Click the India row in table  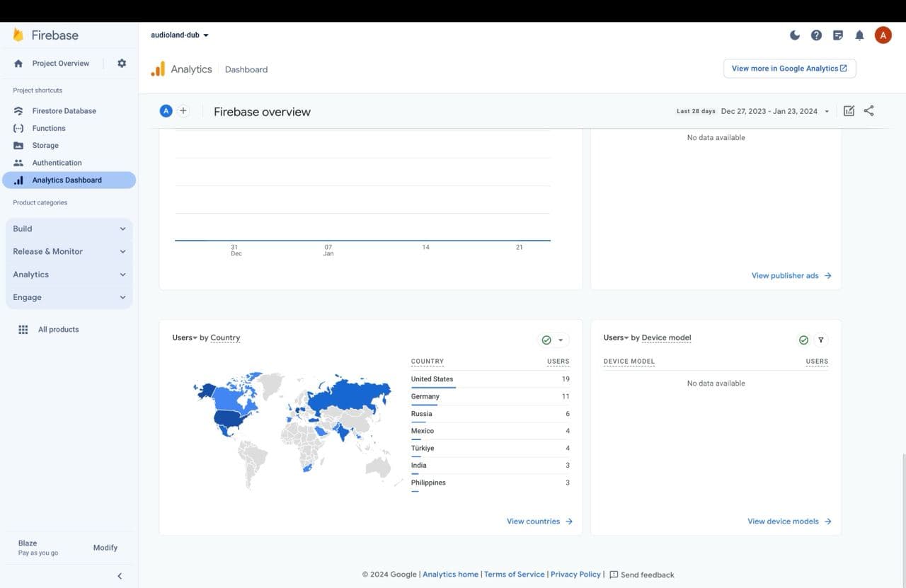[490, 466]
